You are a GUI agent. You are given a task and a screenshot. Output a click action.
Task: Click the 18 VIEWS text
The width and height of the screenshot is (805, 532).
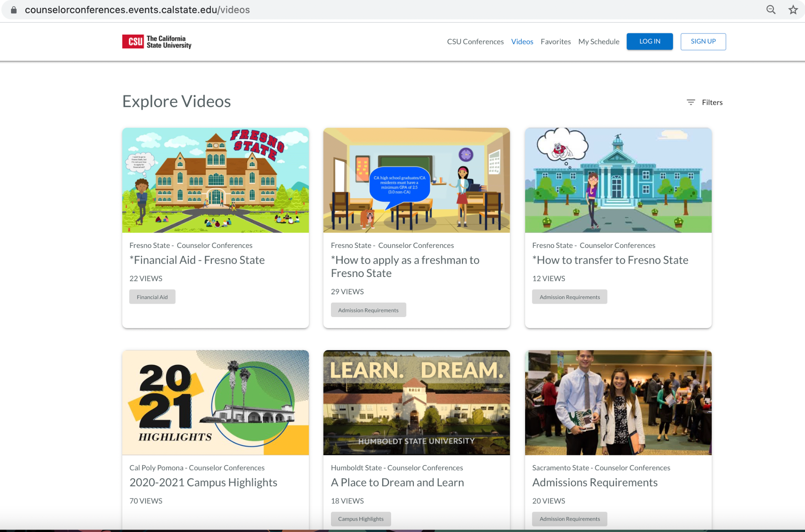pos(347,501)
